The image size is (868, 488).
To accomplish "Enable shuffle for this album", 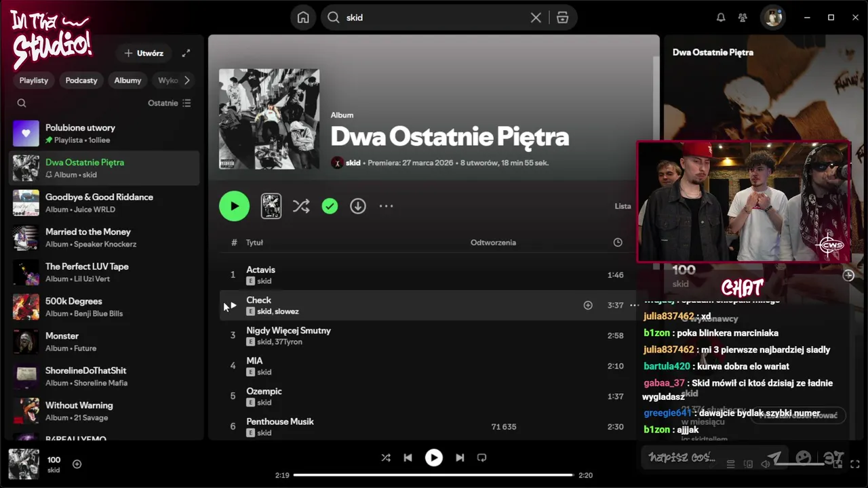I will [301, 206].
